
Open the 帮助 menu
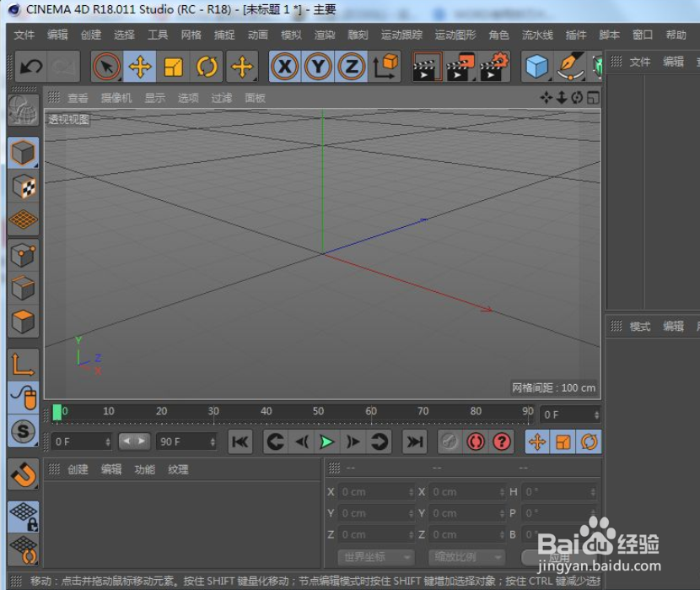pyautogui.click(x=676, y=35)
